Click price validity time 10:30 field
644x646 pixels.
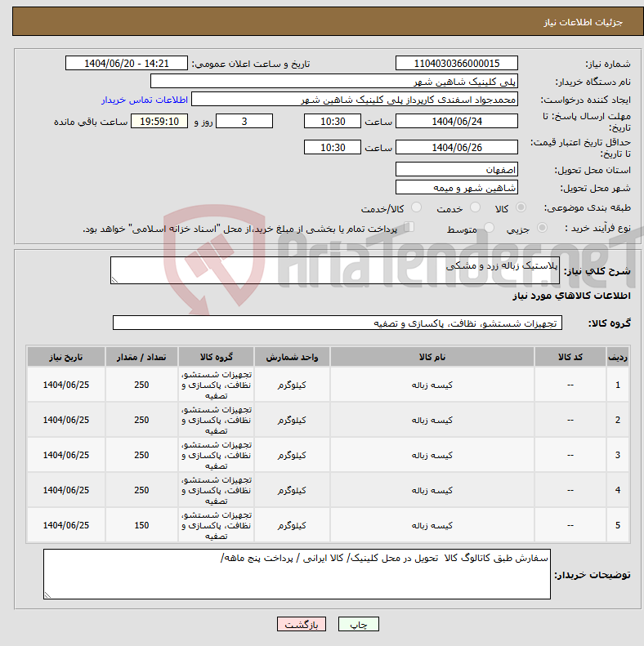[333, 147]
